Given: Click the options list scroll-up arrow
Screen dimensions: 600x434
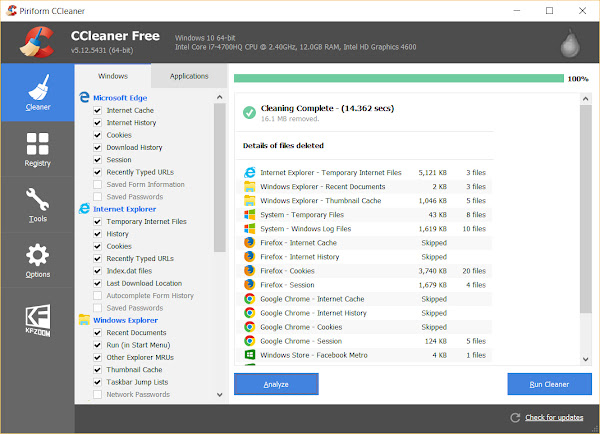Looking at the screenshot, I should (220, 97).
